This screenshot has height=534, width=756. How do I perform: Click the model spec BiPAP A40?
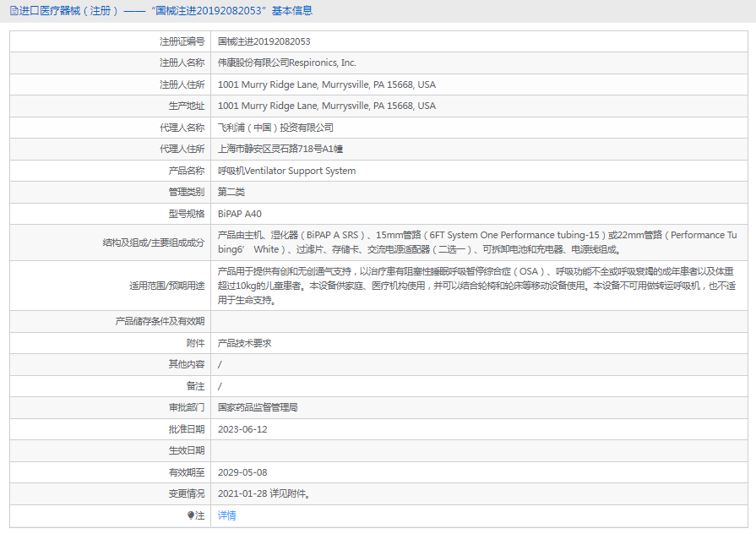[240, 214]
